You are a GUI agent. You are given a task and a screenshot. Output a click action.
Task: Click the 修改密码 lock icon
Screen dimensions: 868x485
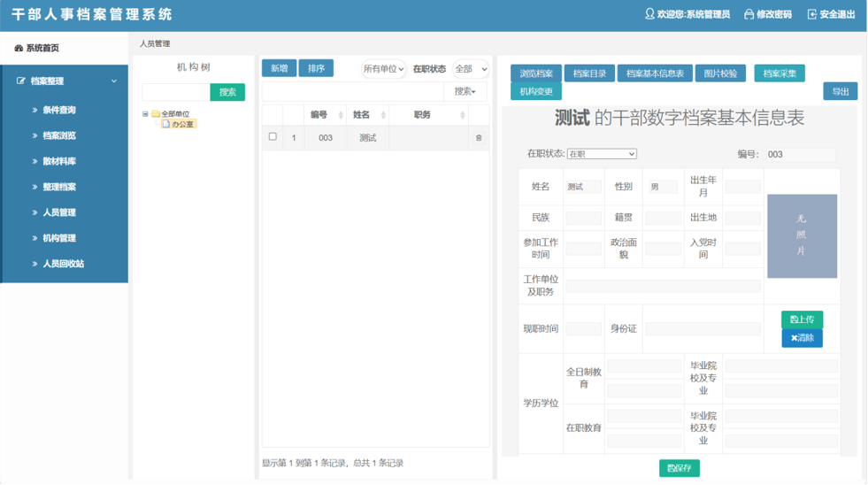pos(749,14)
